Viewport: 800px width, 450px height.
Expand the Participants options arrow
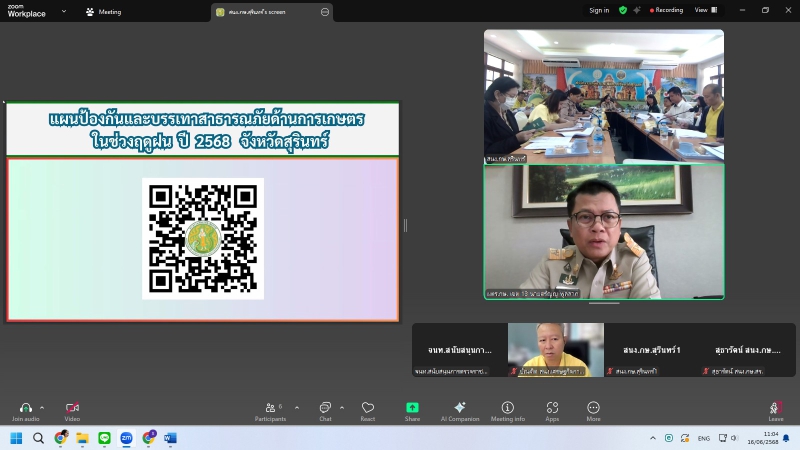tap(296, 408)
